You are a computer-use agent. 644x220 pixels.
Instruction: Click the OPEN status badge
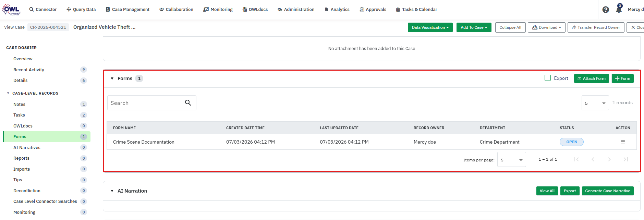tap(571, 142)
